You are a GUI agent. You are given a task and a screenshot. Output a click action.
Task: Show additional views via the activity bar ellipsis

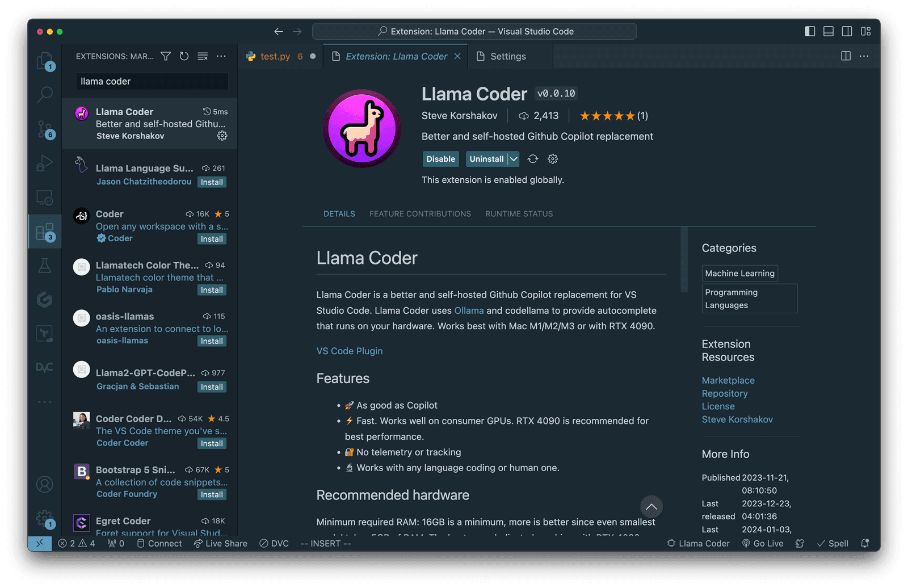(45, 402)
